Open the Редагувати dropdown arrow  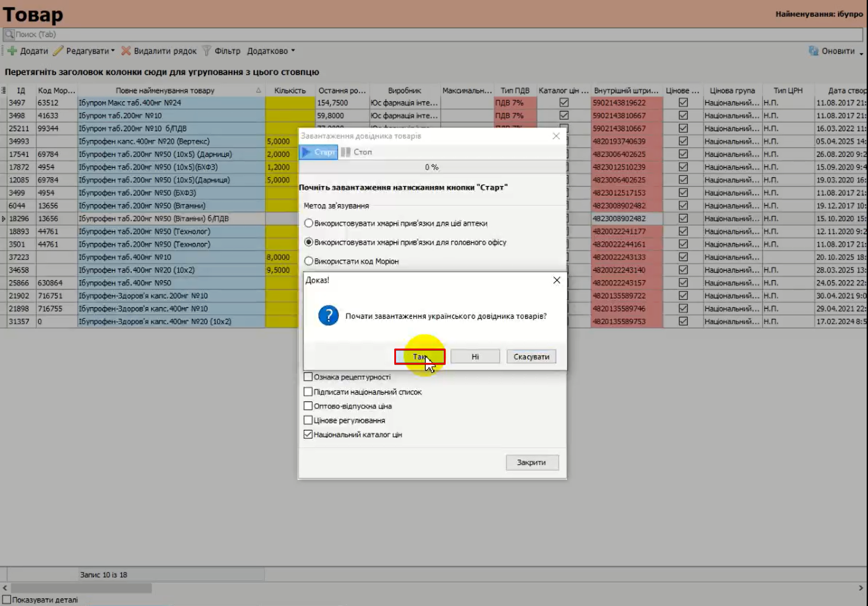[x=113, y=51]
